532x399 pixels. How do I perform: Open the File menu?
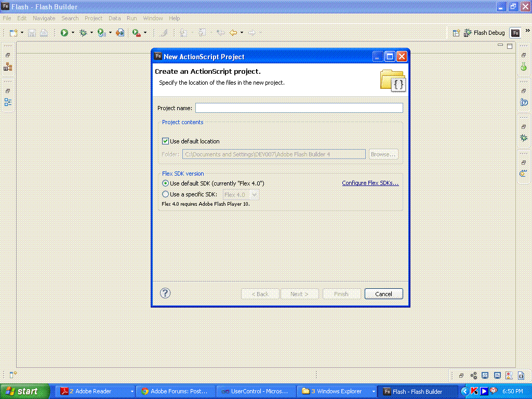coord(7,18)
